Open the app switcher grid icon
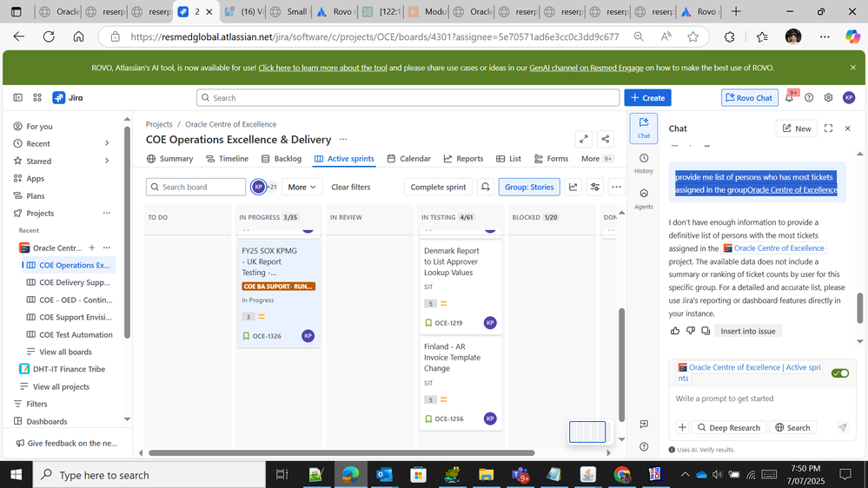 37,97
